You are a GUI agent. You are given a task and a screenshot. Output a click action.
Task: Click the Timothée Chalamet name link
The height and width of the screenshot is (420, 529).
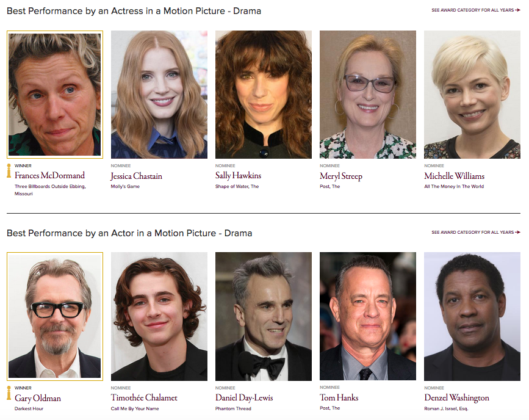pyautogui.click(x=144, y=397)
